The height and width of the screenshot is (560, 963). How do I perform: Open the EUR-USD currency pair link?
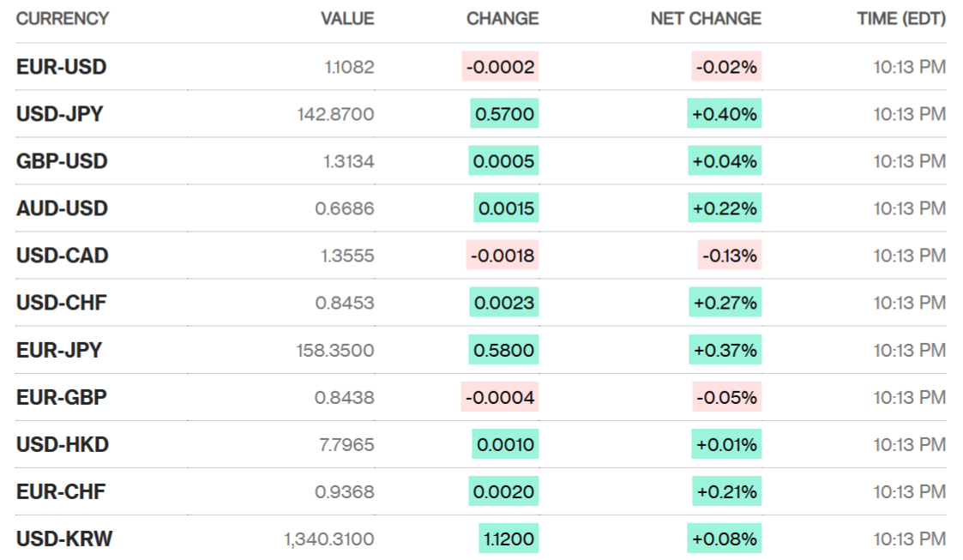coord(61,67)
